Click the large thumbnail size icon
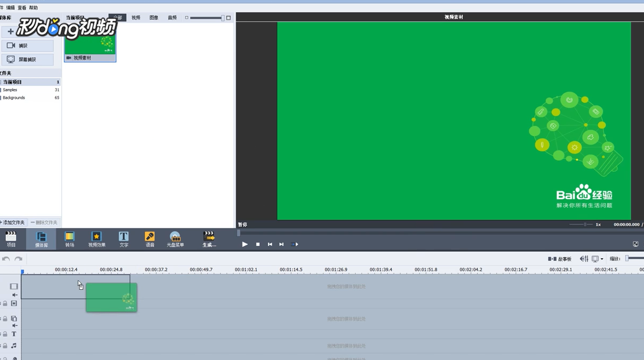Screen dimensions: 644x360 click(x=229, y=18)
